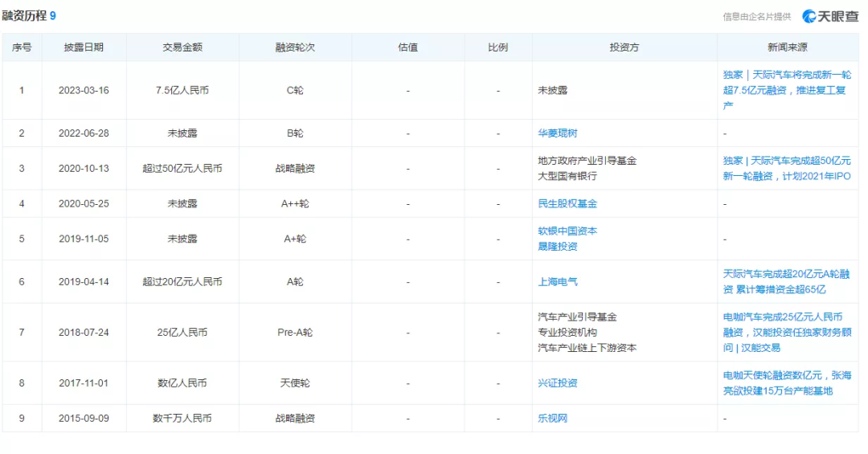Viewport: 868px width, 454px height.
Task: Select the date cell 2020-10-13
Action: pyautogui.click(x=84, y=168)
